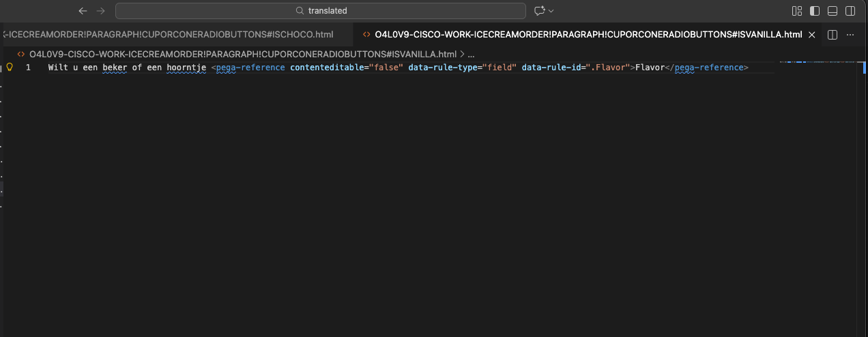This screenshot has width=868, height=337.
Task: Open the Copilot chat icon
Action: click(540, 11)
